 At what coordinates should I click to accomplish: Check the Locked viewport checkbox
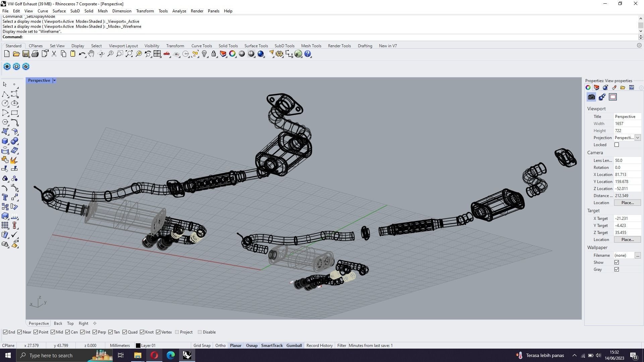616,145
